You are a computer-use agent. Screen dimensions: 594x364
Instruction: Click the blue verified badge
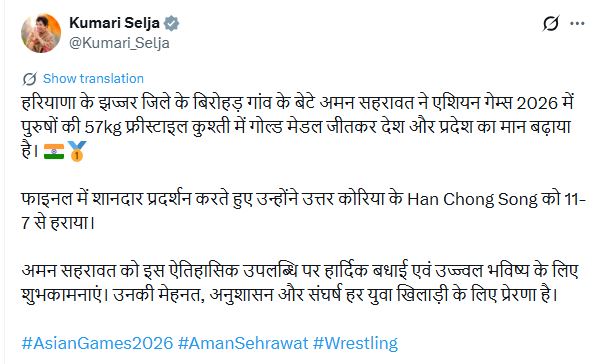coord(171,23)
